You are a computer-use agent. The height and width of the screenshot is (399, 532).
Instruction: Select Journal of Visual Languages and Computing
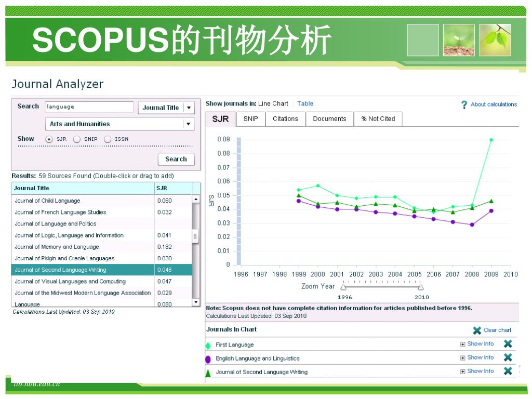pos(101,282)
